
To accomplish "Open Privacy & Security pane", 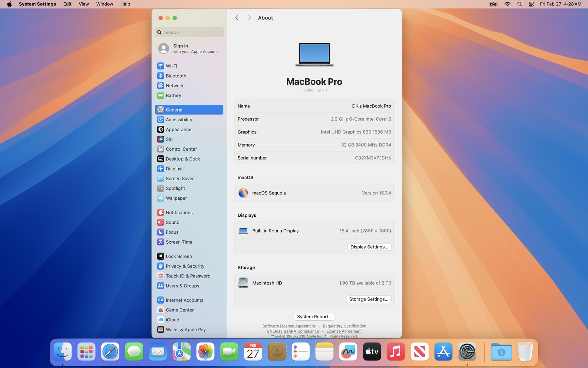I will point(185,266).
